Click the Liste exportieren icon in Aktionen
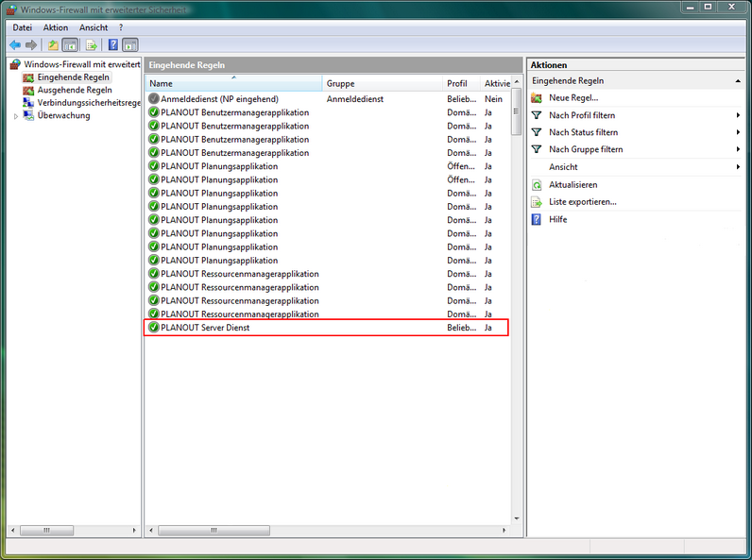This screenshot has width=752, height=560. click(537, 202)
